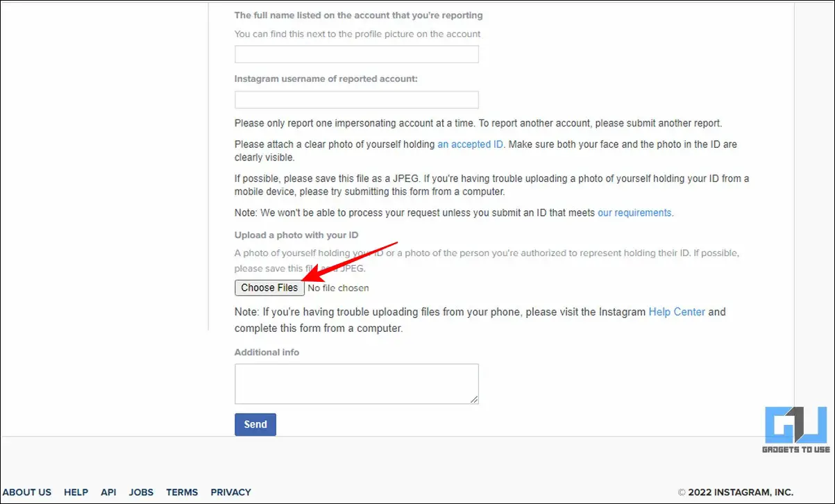Image resolution: width=835 pixels, height=504 pixels.
Task: Open the JOBS footer link
Action: point(142,492)
